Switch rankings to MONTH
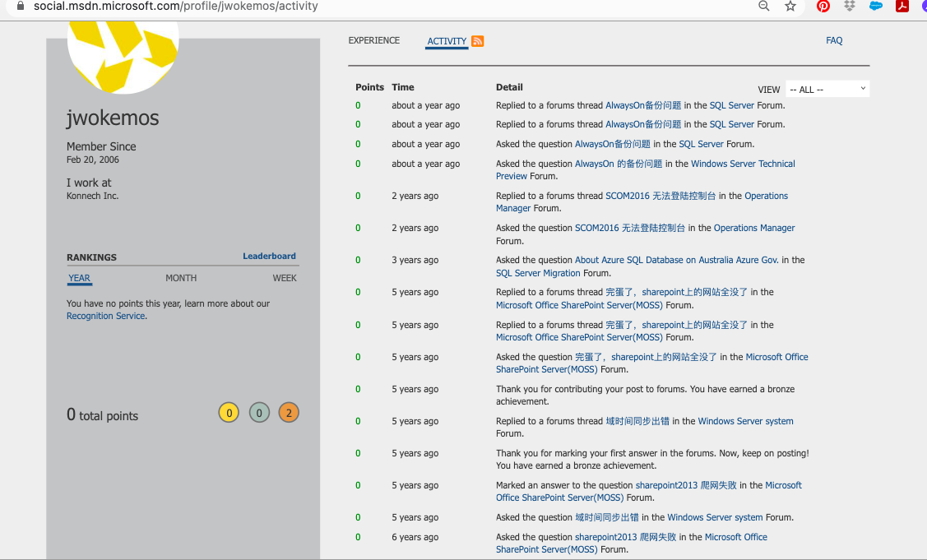 [x=181, y=278]
